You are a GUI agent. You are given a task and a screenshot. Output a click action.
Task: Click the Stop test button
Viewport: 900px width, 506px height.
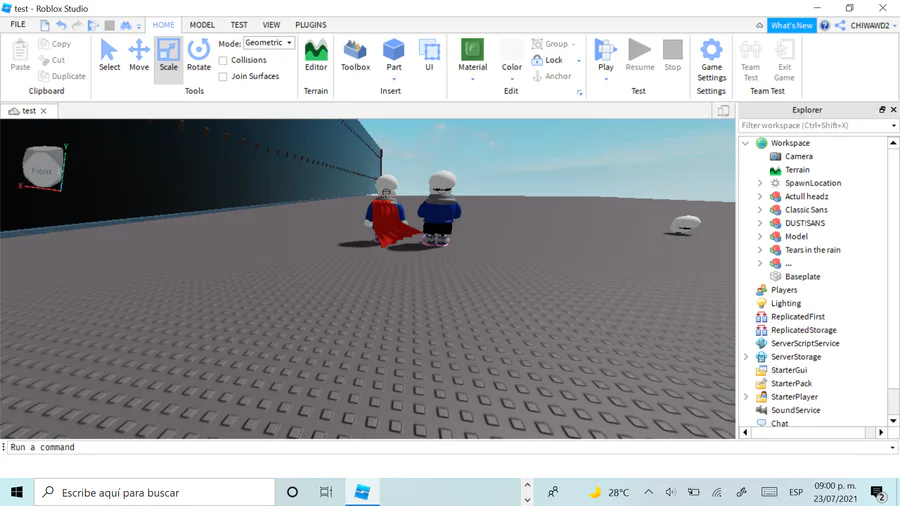point(673,55)
